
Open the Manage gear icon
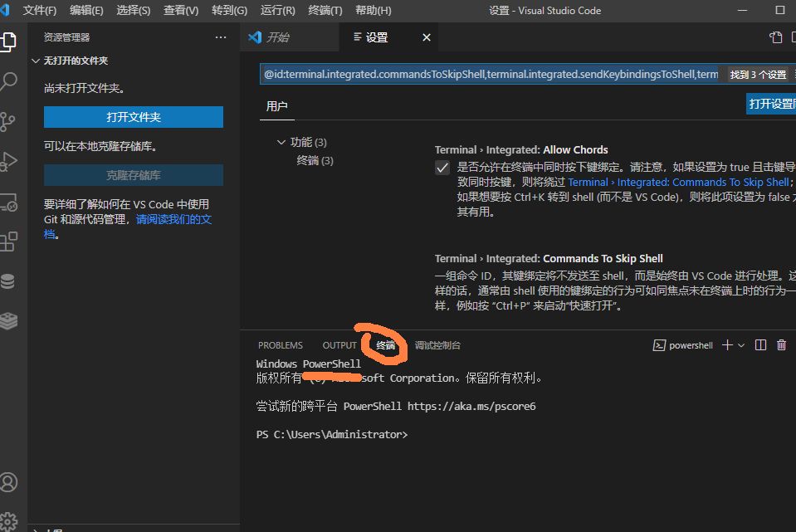pos(7,522)
